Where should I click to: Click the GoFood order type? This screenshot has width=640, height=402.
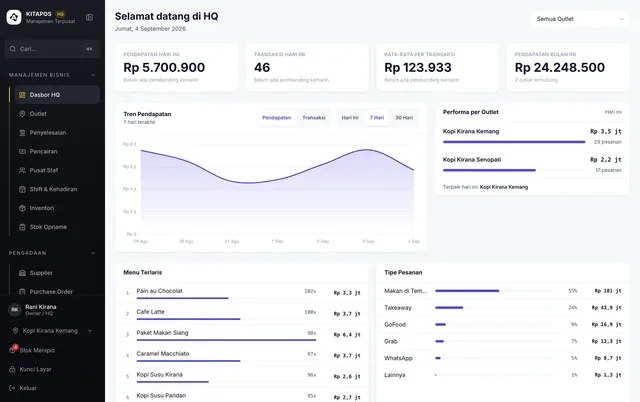pyautogui.click(x=395, y=324)
